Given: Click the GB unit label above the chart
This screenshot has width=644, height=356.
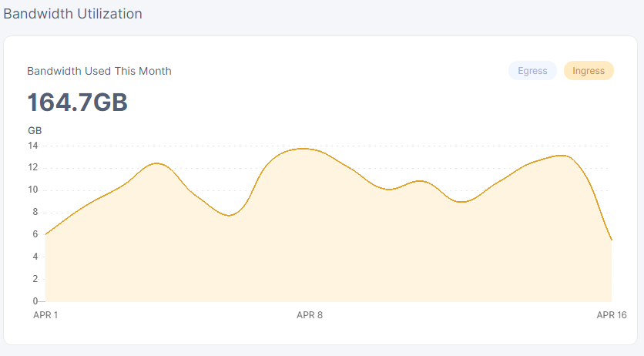Looking at the screenshot, I should pos(35,130).
